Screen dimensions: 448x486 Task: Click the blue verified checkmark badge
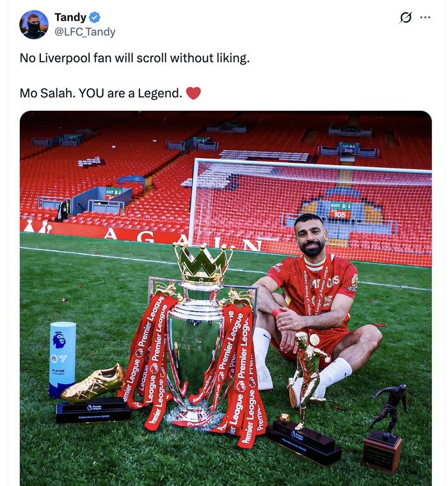coord(94,17)
